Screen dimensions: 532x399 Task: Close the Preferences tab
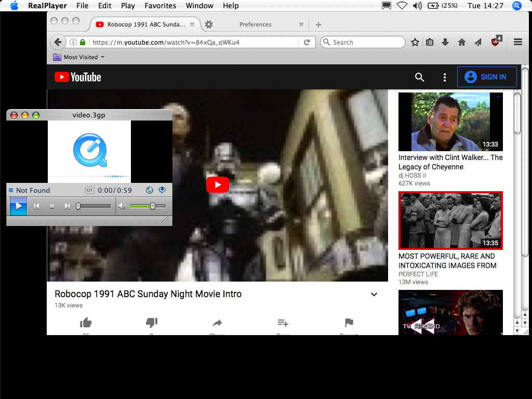[301, 24]
